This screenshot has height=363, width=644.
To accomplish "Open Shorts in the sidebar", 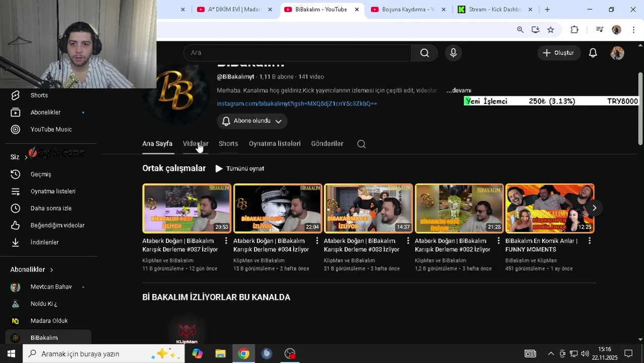I will 39,95.
